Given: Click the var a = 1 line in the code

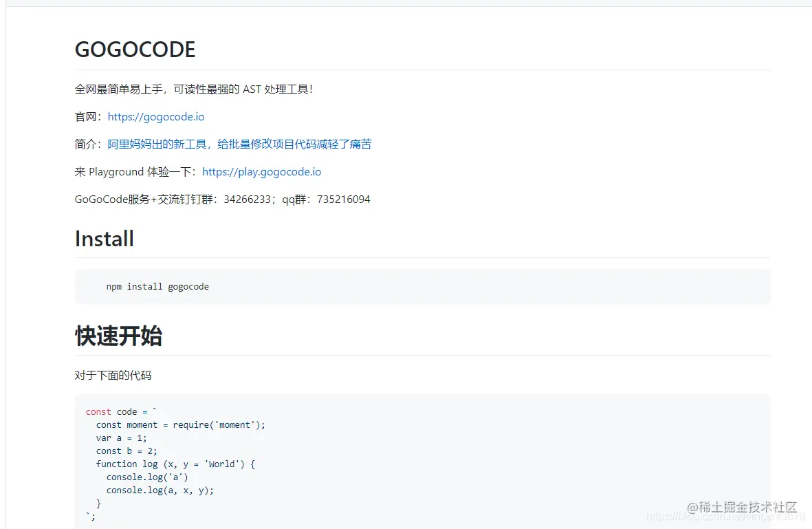Looking at the screenshot, I should tap(122, 438).
